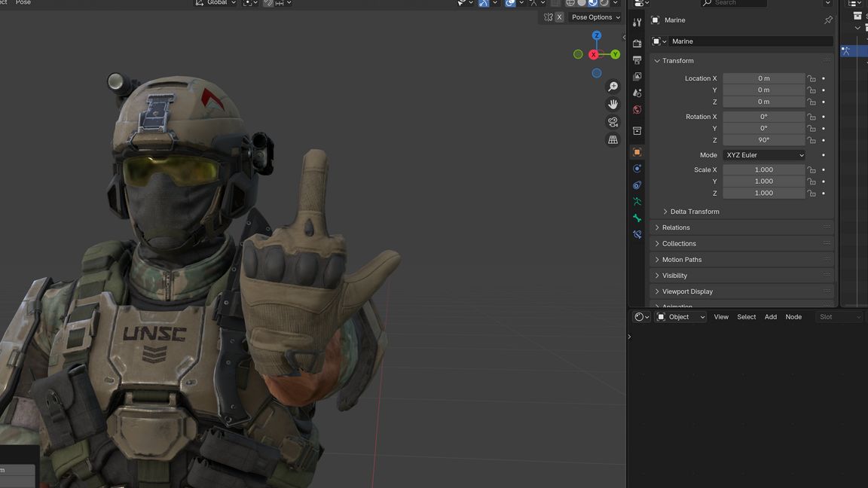Click the zoom viewport magnifier icon
This screenshot has width=868, height=488.
613,87
